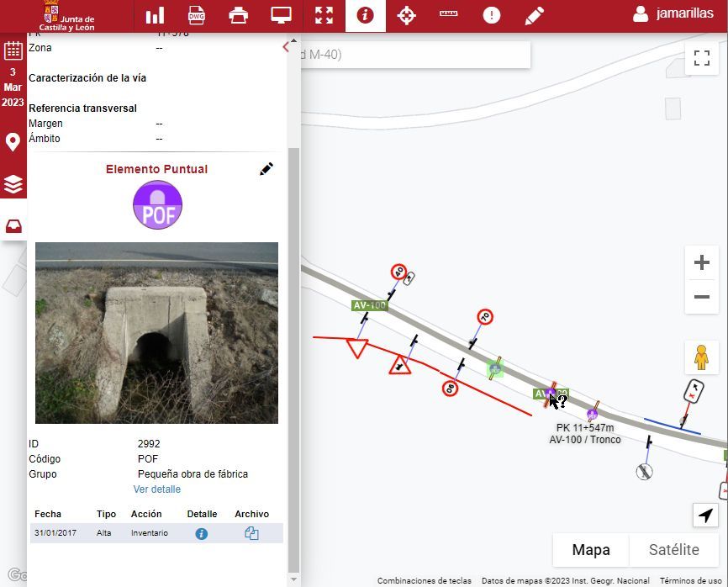Click the Ver detalle link
The image size is (728, 587).
tap(156, 489)
